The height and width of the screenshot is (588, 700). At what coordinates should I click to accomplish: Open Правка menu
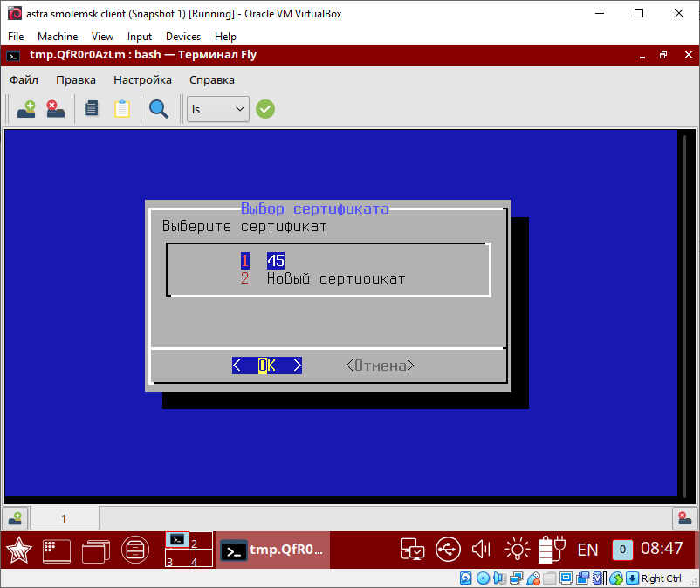click(x=75, y=80)
